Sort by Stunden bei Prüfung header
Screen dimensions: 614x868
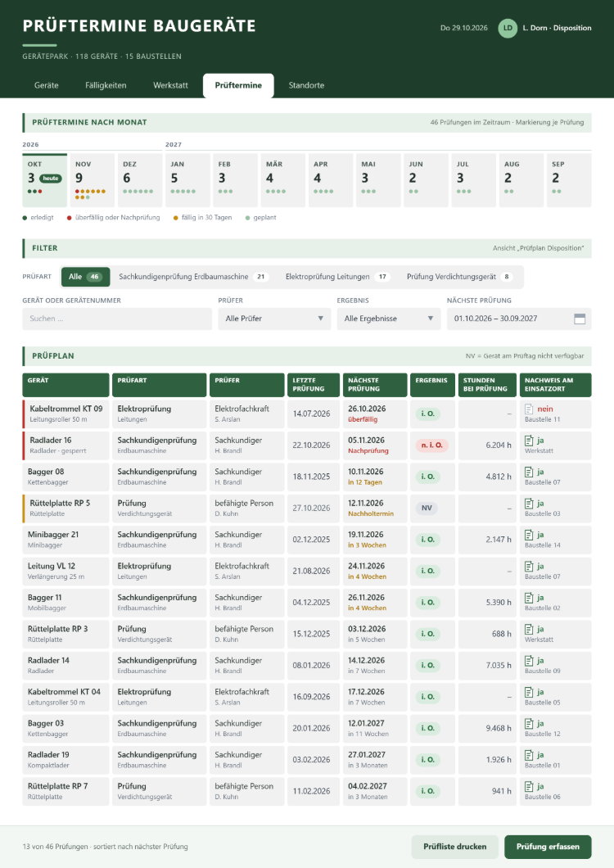[x=487, y=385]
